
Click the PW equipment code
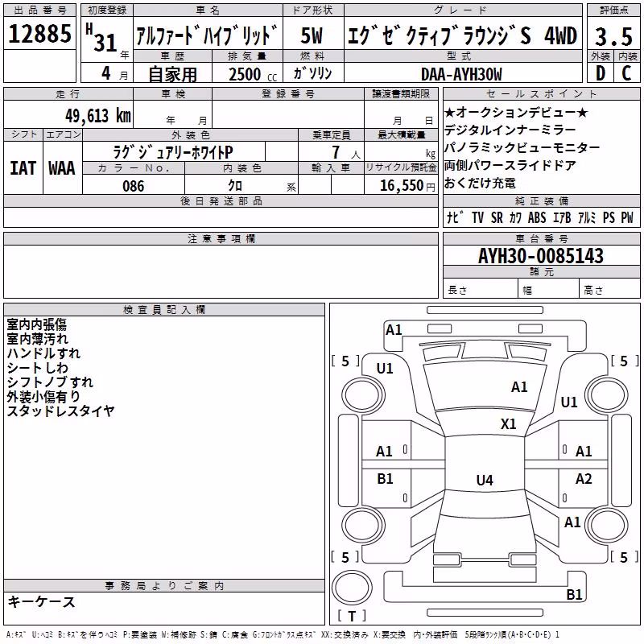627,217
